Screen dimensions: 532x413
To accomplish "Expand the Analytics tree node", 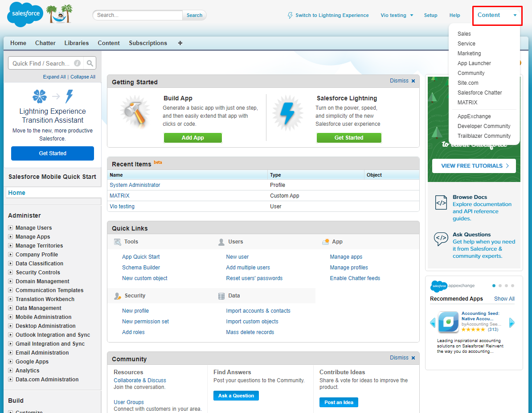I will [x=11, y=370].
